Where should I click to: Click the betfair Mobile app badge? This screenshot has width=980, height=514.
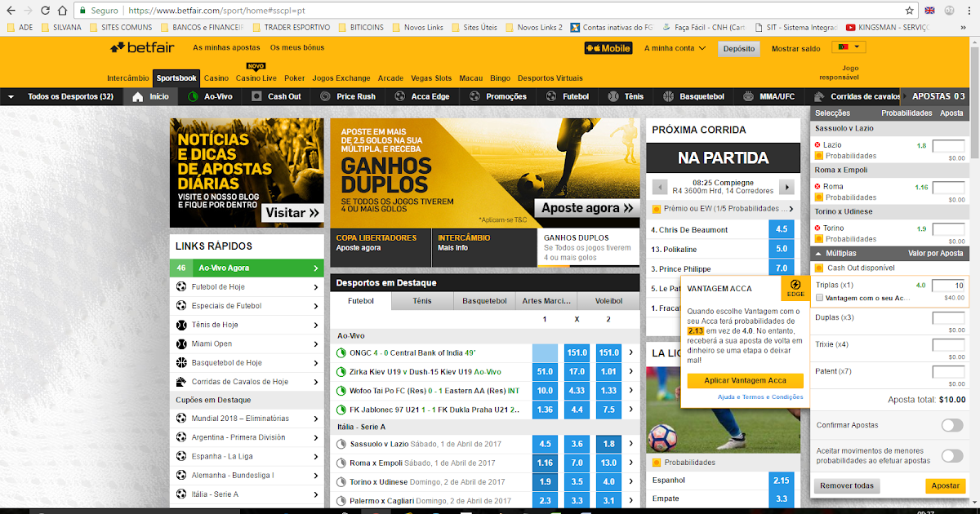[608, 48]
